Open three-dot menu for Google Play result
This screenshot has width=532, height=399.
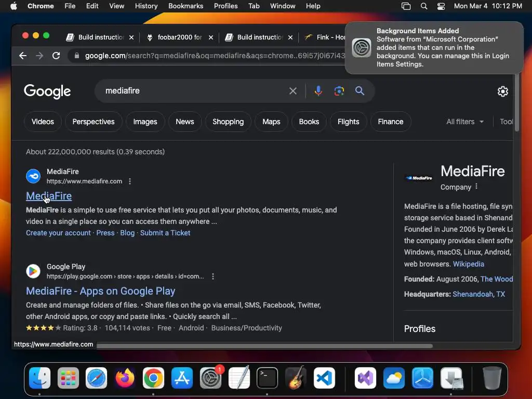pos(212,276)
